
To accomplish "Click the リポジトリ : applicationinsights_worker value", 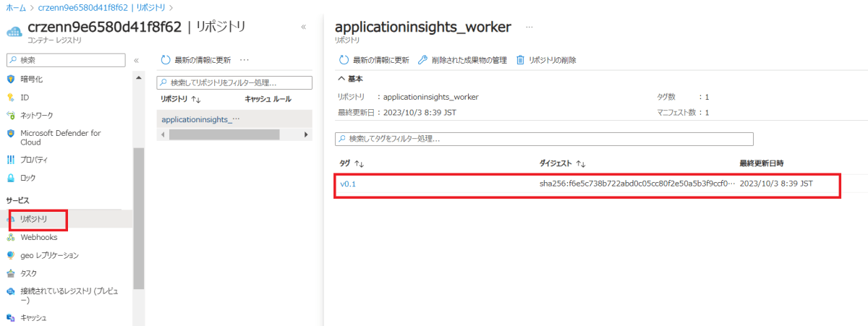I will point(430,96).
